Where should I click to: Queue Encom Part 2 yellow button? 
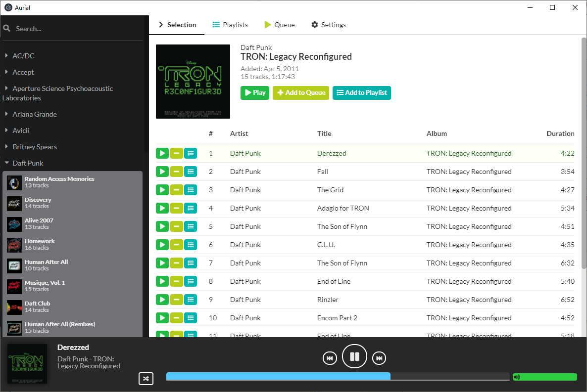tap(176, 318)
